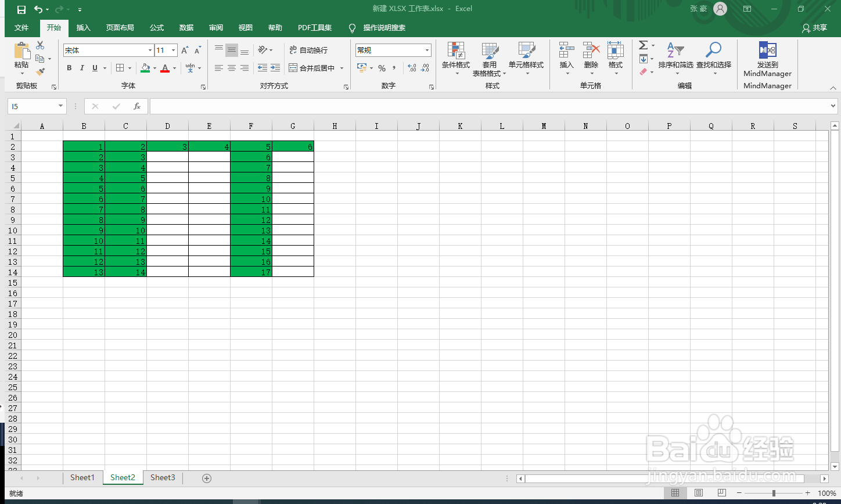841x504 pixels.
Task: Expand the formula bar
Action: [833, 106]
